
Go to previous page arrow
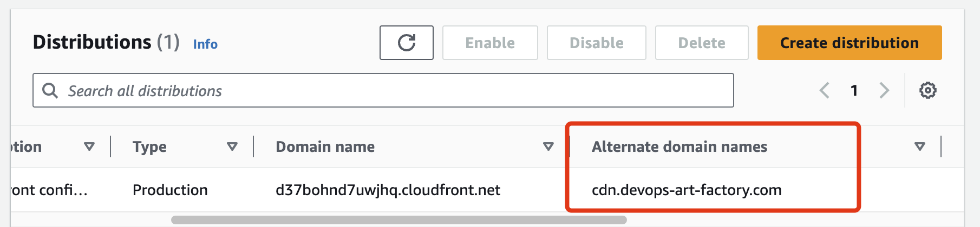825,90
